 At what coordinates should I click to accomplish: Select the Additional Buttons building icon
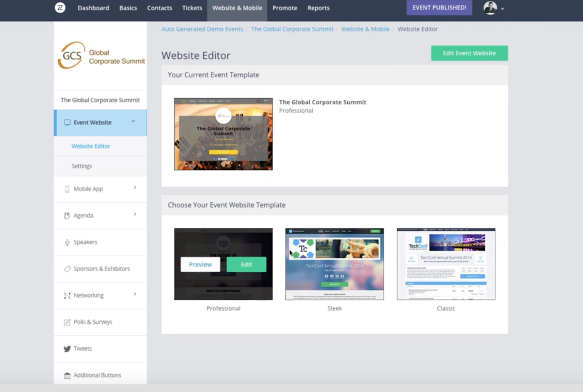[x=67, y=375]
